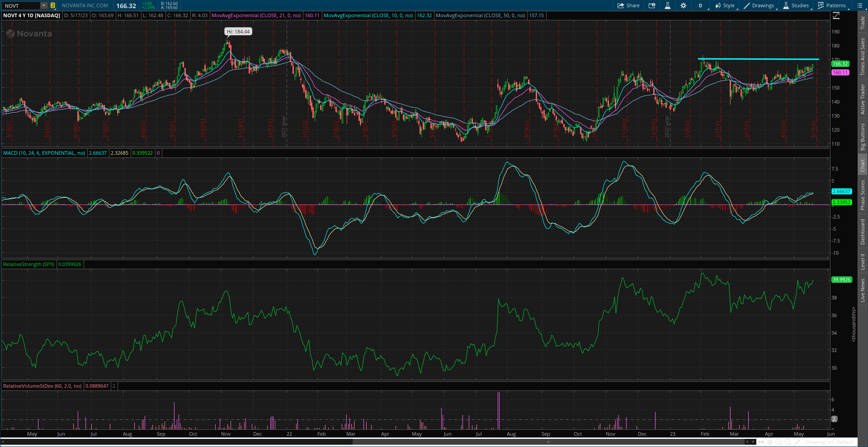Click the NOVT symbol input field
Image resolution: width=868 pixels, height=447 pixels.
click(x=21, y=5)
